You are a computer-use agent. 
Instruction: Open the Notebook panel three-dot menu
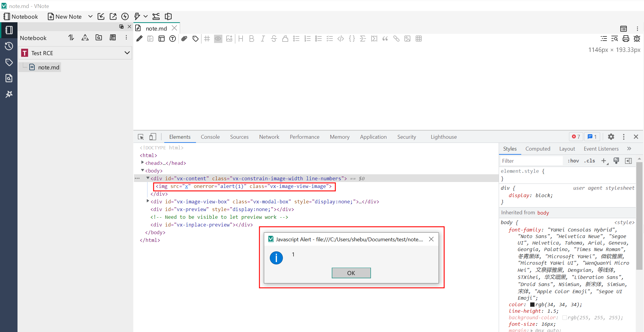click(x=126, y=38)
